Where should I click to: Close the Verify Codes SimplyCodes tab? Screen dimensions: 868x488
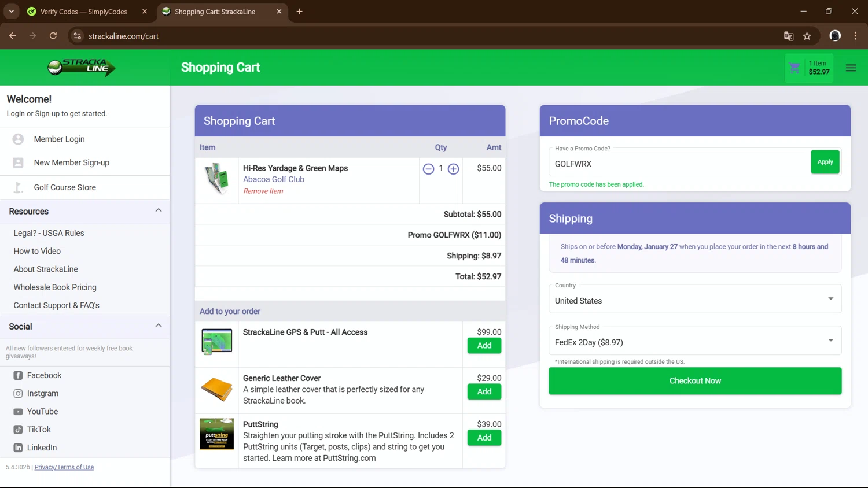(x=145, y=12)
